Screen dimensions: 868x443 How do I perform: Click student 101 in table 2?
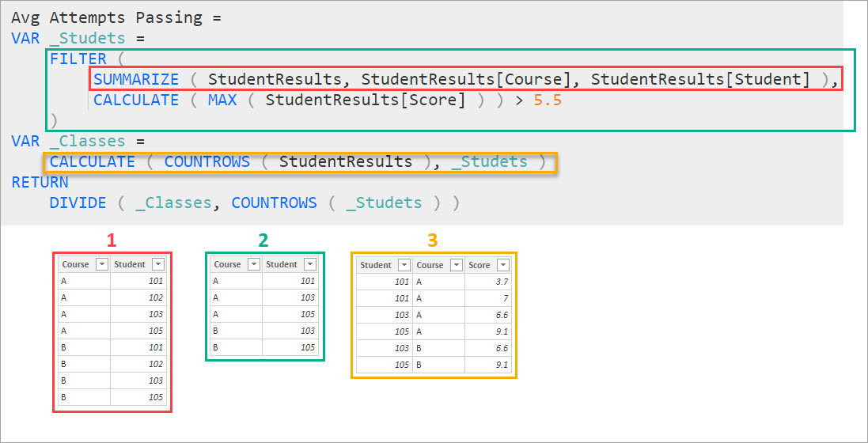[307, 281]
